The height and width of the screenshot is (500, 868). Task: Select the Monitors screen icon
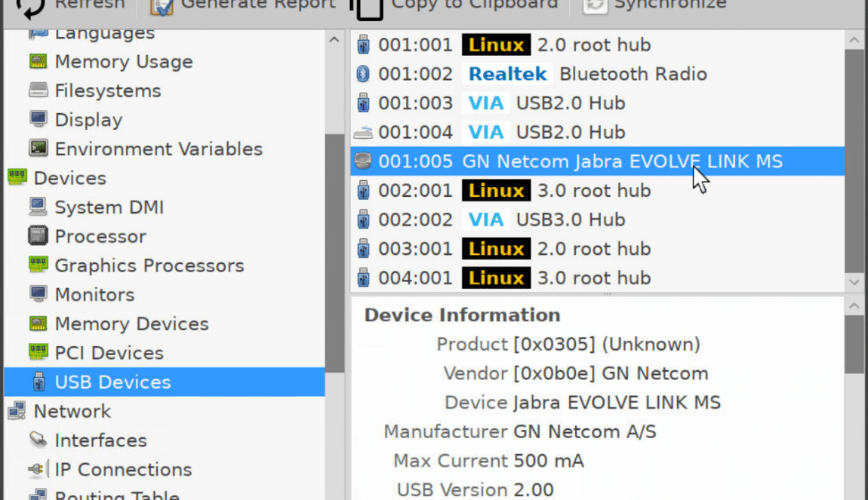pos(38,294)
